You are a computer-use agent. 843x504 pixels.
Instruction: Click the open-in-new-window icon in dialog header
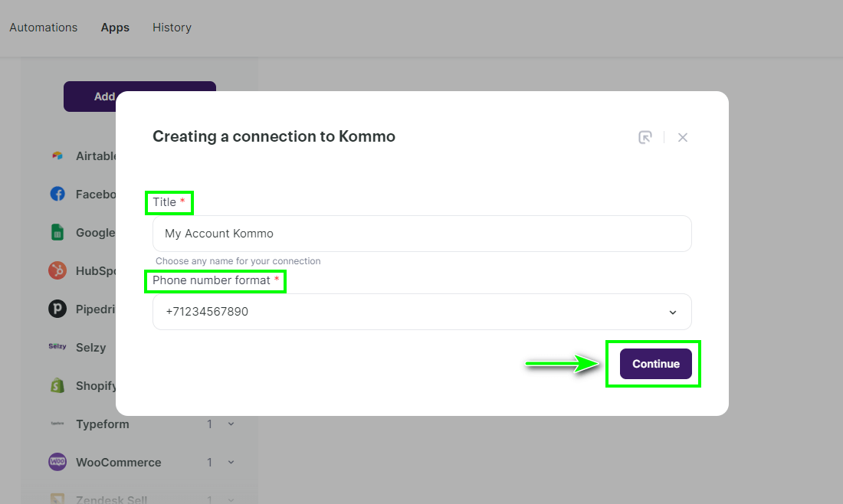[645, 138]
